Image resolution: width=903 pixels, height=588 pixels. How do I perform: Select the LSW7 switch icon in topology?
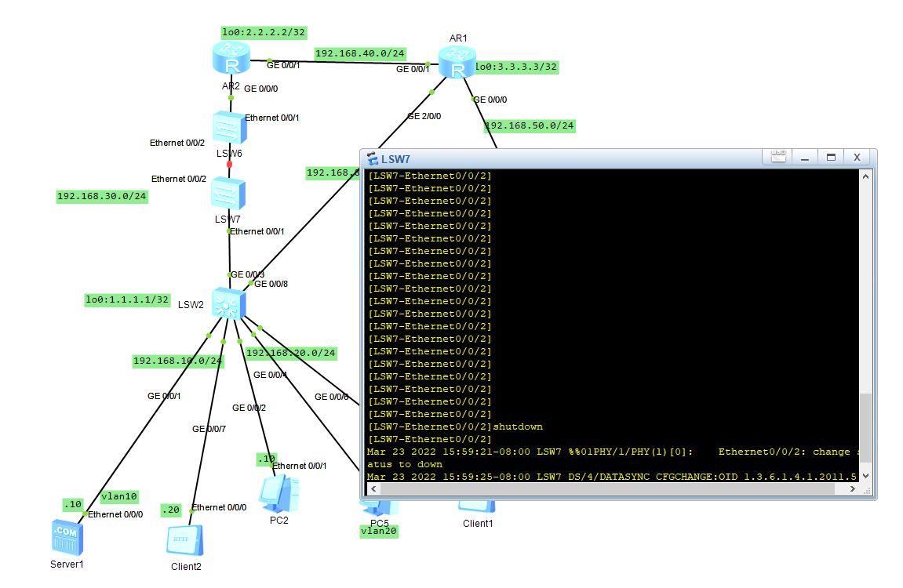pyautogui.click(x=228, y=194)
